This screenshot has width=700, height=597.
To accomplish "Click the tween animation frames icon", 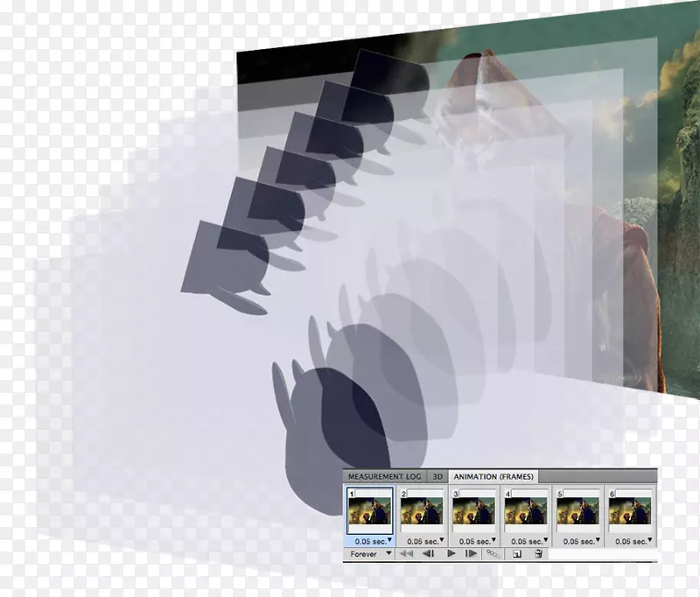I will (x=493, y=554).
